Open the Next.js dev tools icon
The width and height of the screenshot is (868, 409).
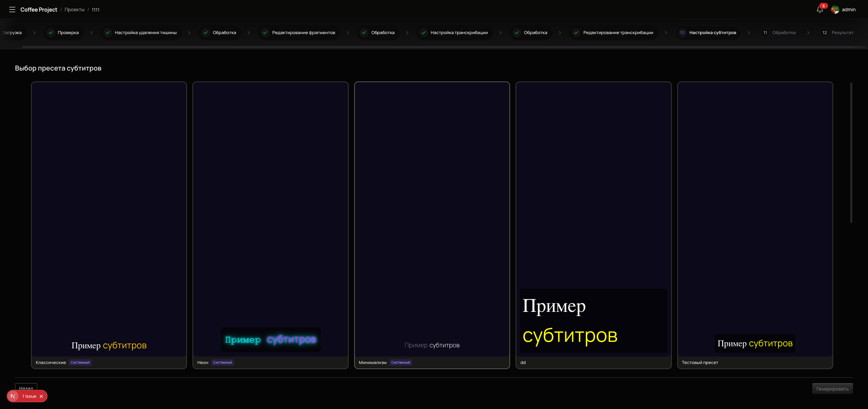click(x=13, y=396)
